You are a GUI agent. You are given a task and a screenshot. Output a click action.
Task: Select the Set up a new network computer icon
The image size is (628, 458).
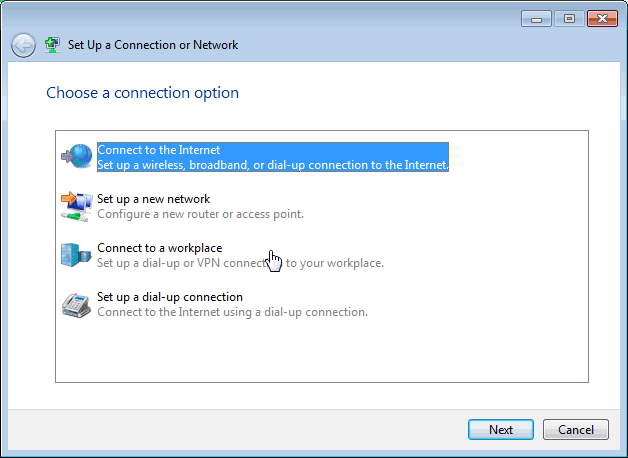pos(77,206)
